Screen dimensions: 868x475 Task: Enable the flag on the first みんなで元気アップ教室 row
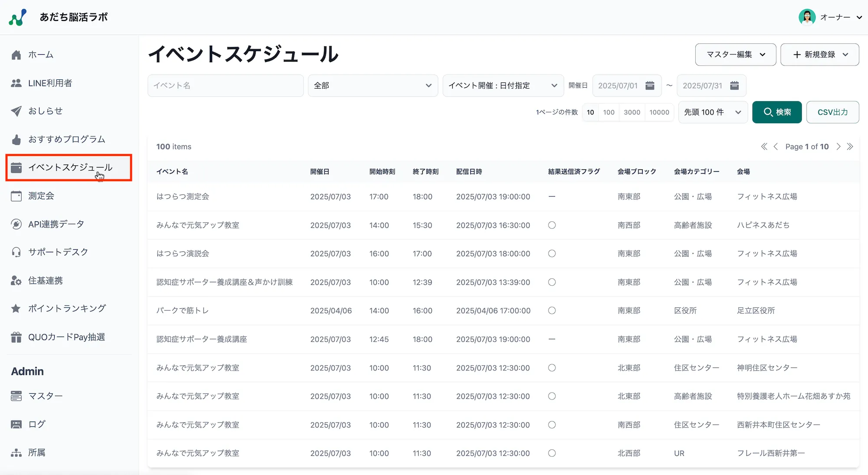pos(552,225)
